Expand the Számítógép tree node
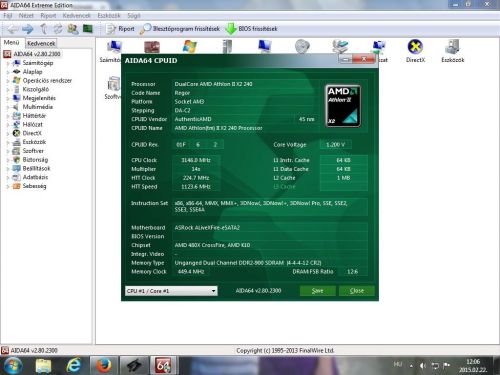Viewport: 500px width, 375px height. pos(8,63)
